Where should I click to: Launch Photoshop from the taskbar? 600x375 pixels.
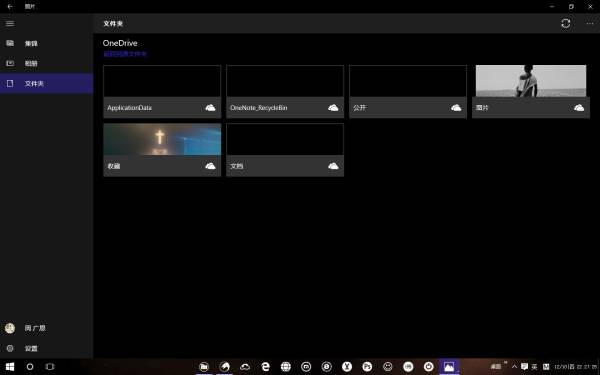tap(367, 367)
